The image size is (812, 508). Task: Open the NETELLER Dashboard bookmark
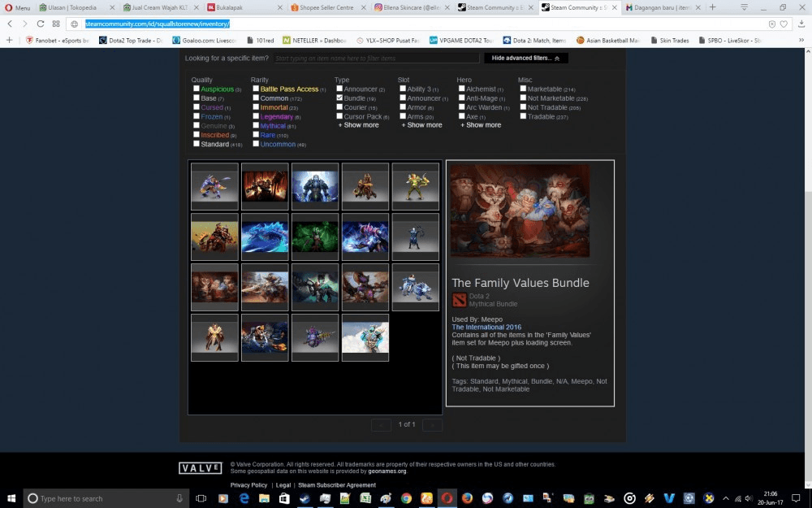tap(314, 40)
